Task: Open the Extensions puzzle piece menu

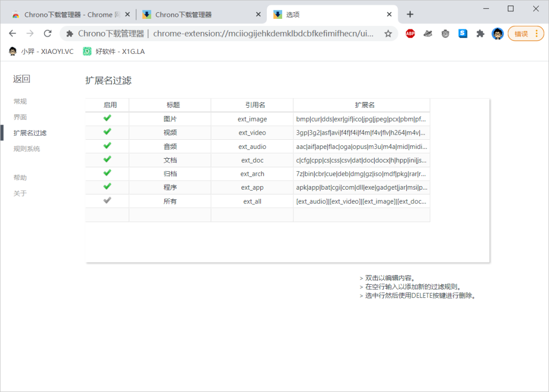Action: click(480, 34)
